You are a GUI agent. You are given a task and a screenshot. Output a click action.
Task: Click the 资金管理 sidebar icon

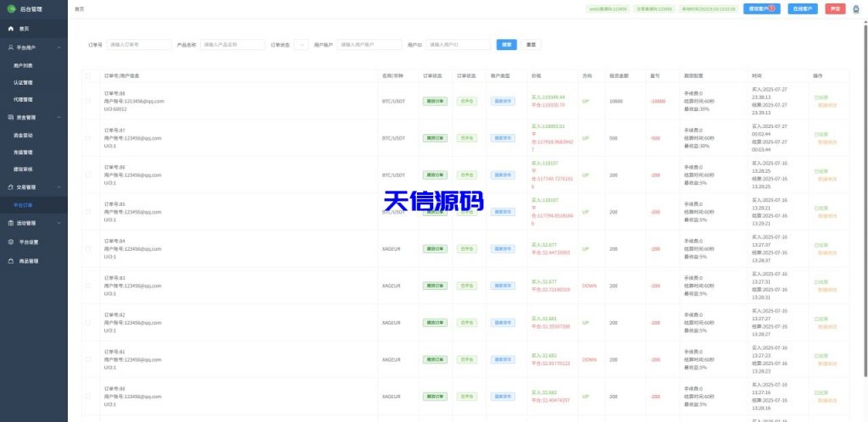pos(10,117)
